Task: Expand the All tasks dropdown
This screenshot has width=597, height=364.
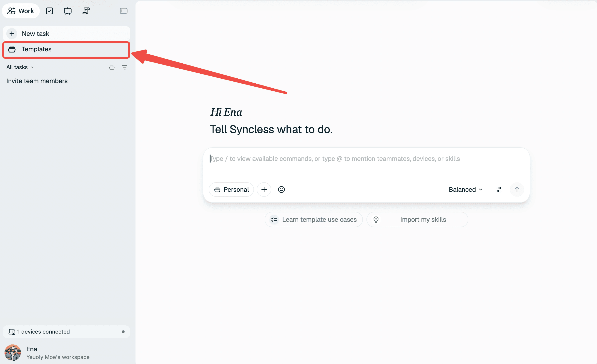Action: (x=20, y=67)
